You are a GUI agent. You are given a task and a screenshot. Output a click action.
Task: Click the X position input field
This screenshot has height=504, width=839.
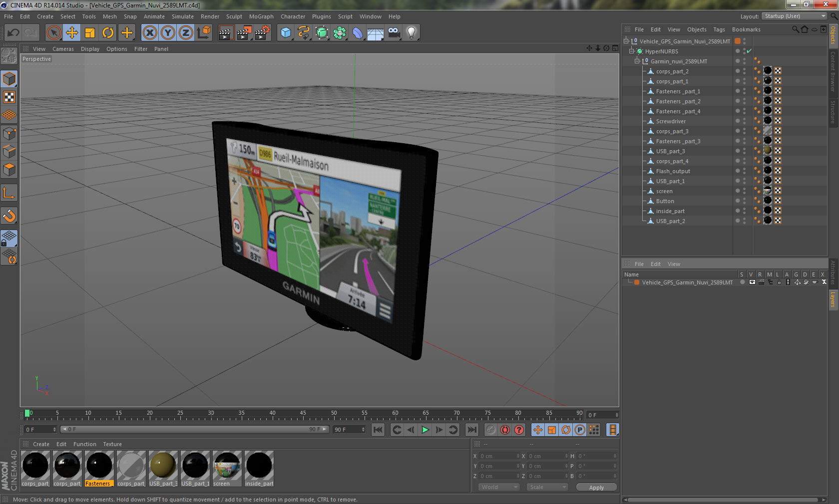(499, 456)
